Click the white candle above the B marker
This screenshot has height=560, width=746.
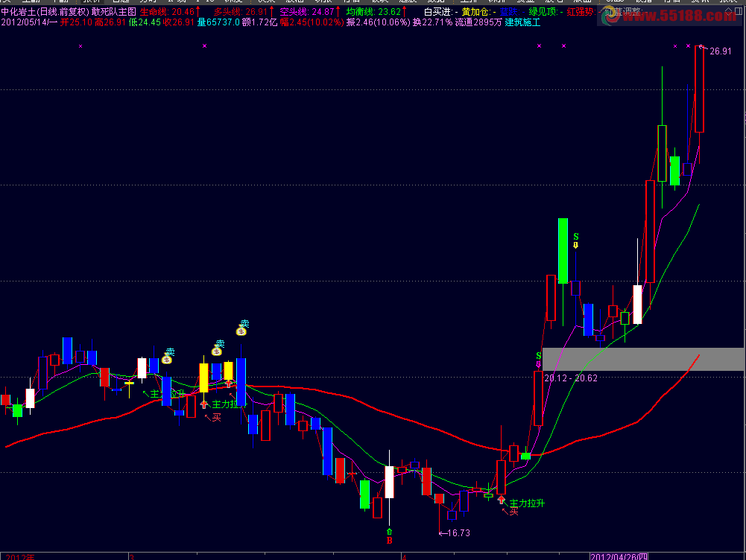pos(389,482)
